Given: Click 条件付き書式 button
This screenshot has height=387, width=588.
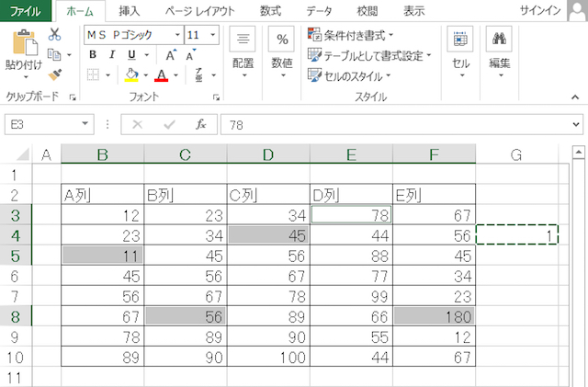Looking at the screenshot, I should [x=352, y=35].
